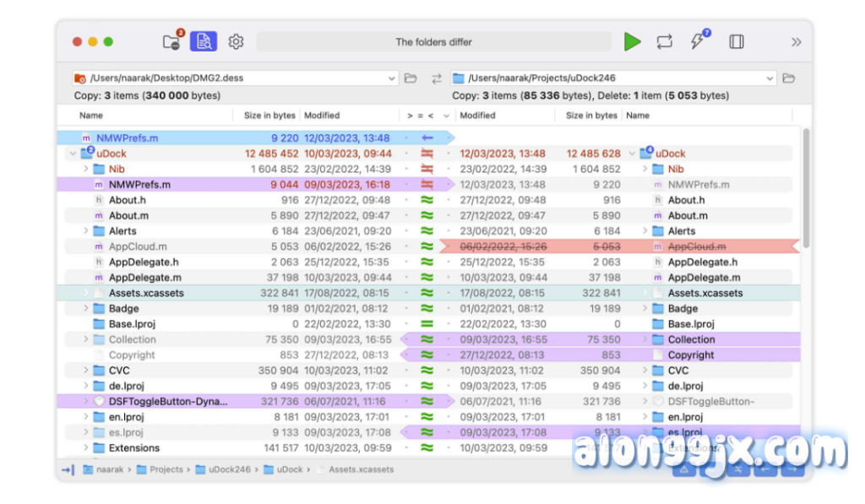Click the sync mode loop arrows icon
This screenshot has height=504, width=865.
coord(664,41)
